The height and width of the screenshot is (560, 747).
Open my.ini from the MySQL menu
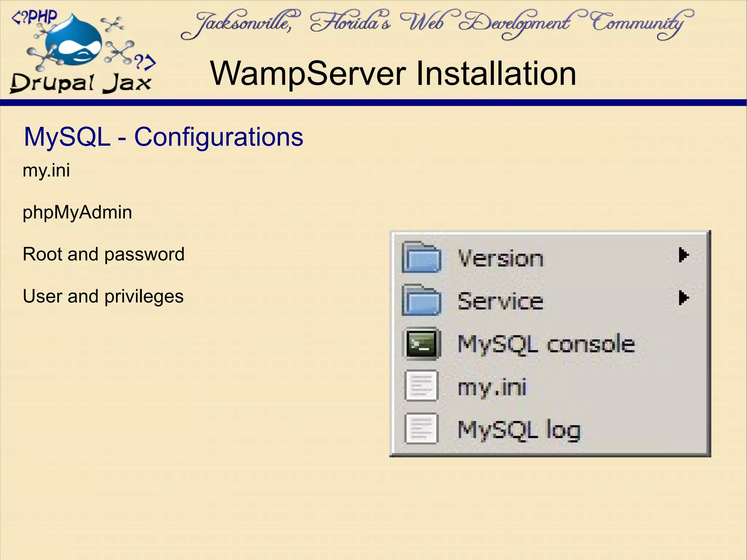pos(550,386)
